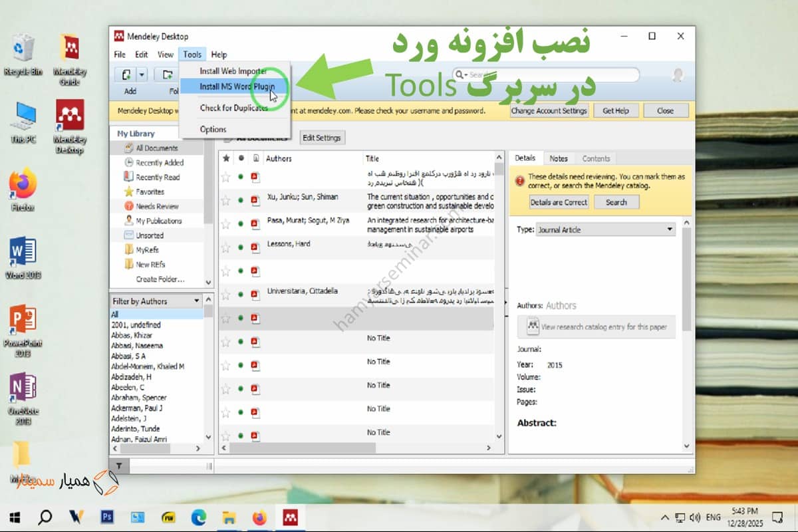Open the Add button dropdown arrow
798x532 pixels.
(x=142, y=75)
